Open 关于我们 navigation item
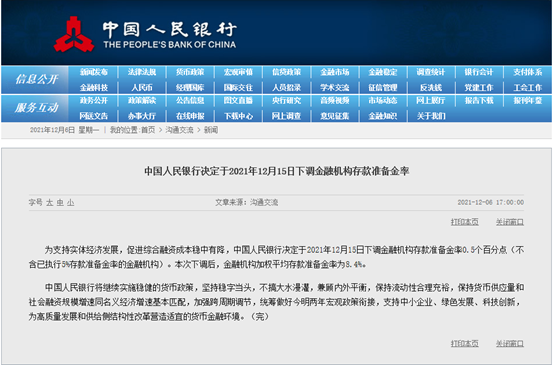This screenshot has width=553, height=365. point(431,116)
